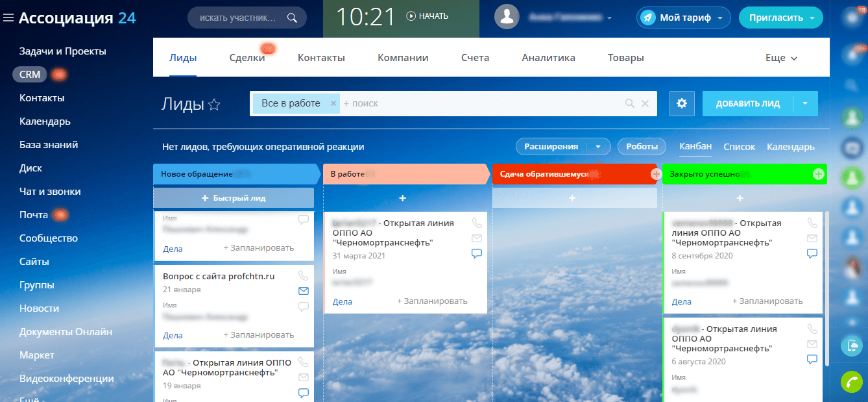The width and height of the screenshot is (868, 402).
Task: Open the Компании tab
Action: [x=403, y=58]
